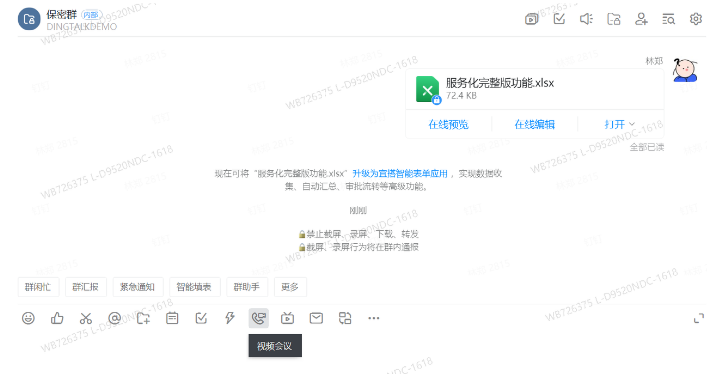Click the mail envelope icon

click(x=316, y=318)
